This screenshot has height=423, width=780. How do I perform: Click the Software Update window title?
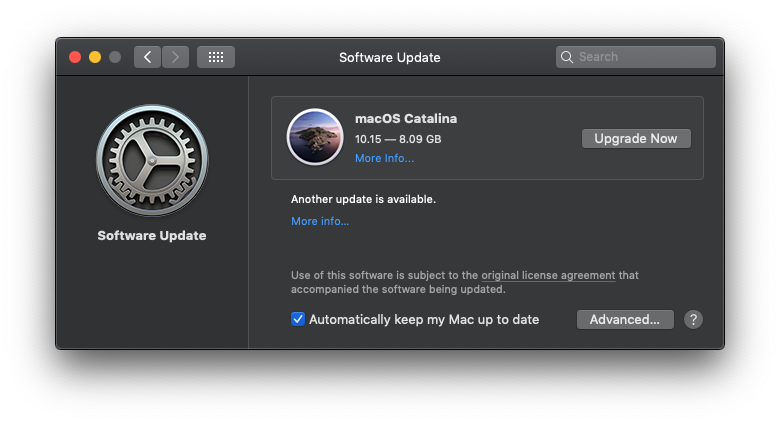click(x=390, y=57)
